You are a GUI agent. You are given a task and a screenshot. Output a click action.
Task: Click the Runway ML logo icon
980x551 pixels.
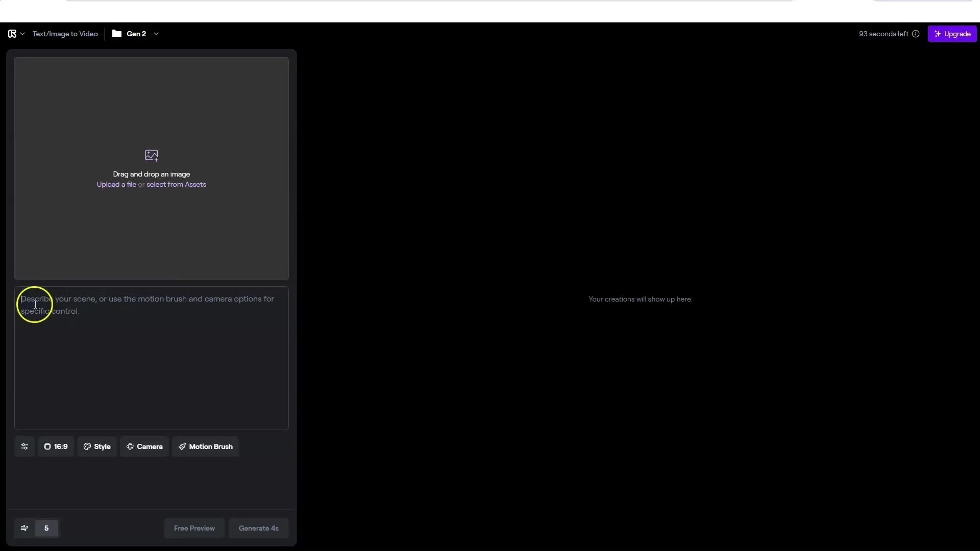(12, 34)
